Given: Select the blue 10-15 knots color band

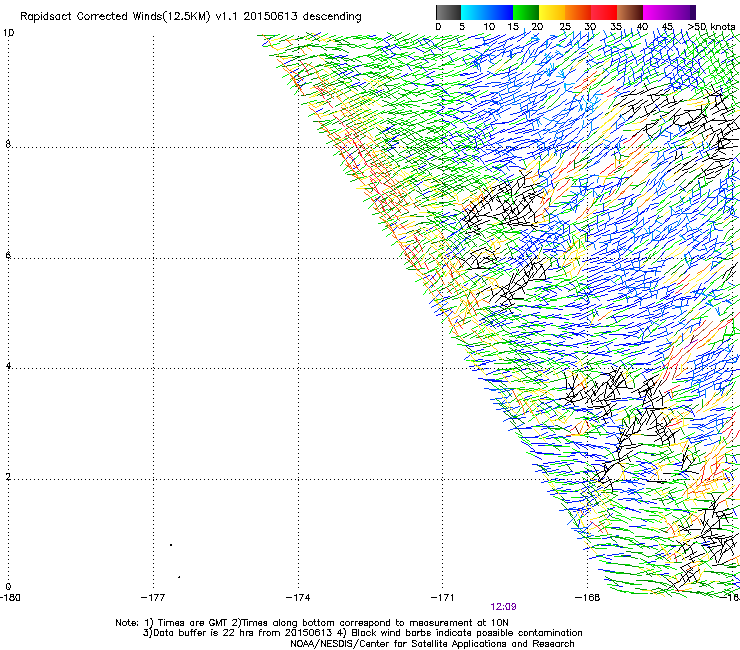Looking at the screenshot, I should (x=500, y=12).
